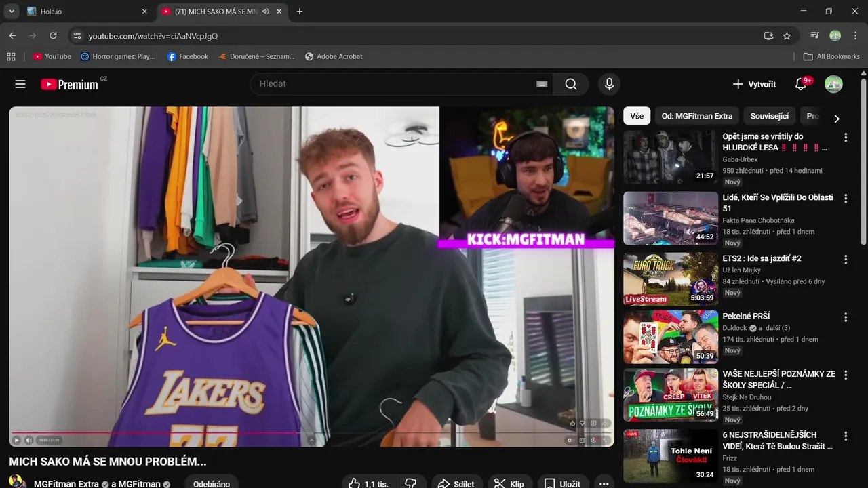The image size is (868, 488).
Task: Select the Vše filter chip
Action: pyautogui.click(x=637, y=116)
